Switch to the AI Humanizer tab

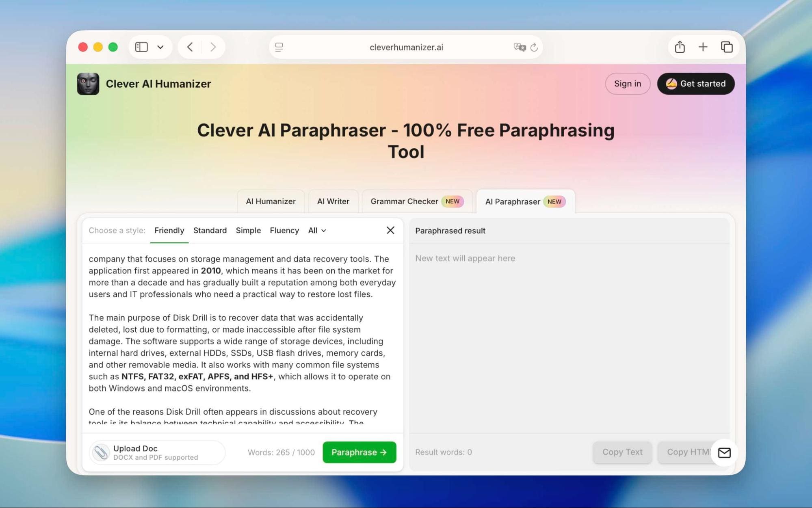(x=271, y=201)
